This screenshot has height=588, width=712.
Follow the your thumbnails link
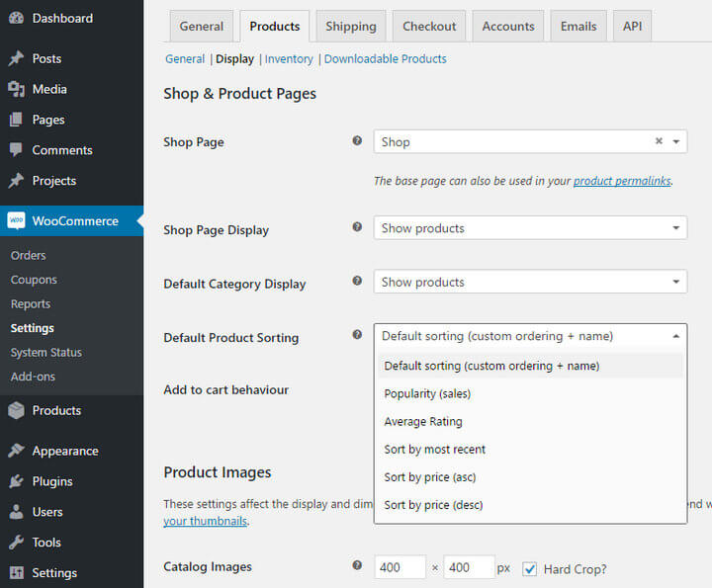click(x=206, y=521)
